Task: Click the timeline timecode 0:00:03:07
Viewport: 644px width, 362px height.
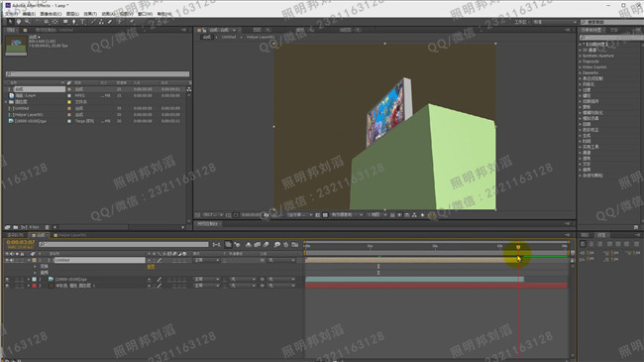Action: tap(21, 242)
